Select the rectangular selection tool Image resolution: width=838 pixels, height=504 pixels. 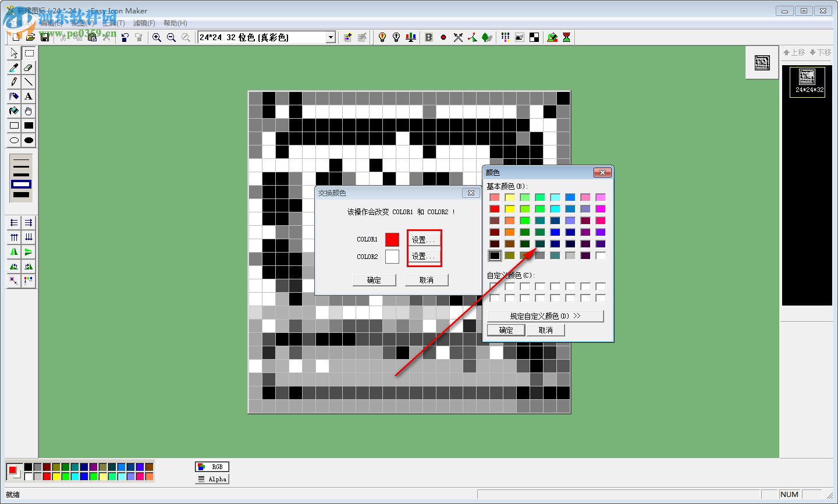(29, 53)
